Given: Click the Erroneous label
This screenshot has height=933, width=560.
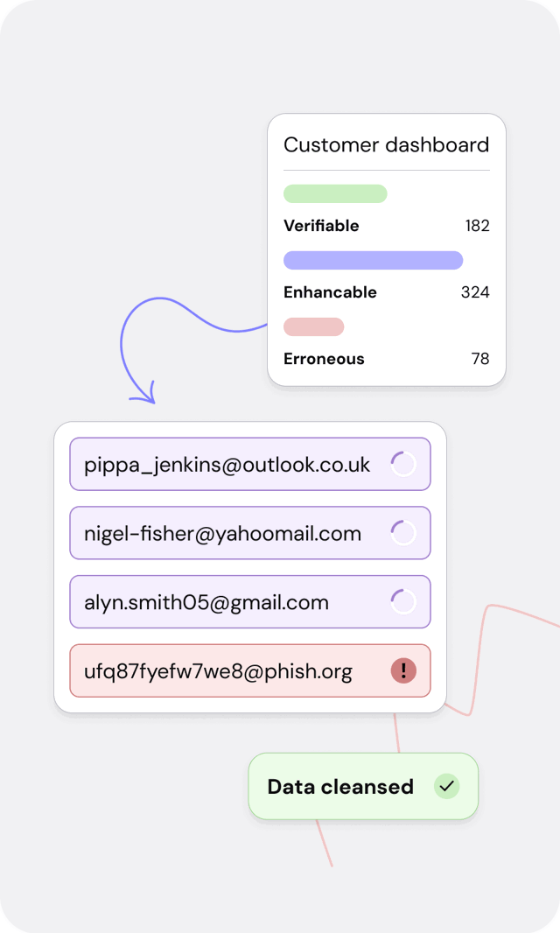Looking at the screenshot, I should (x=324, y=359).
